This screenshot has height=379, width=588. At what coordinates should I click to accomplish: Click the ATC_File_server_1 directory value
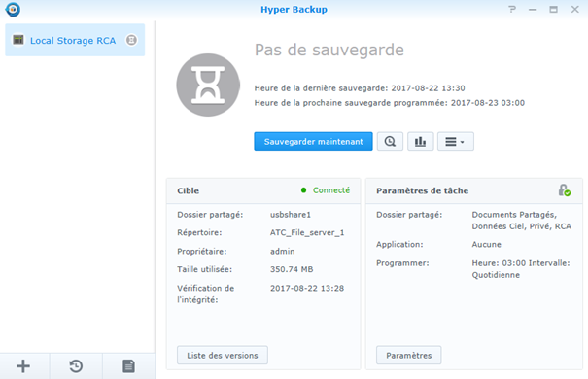307,232
